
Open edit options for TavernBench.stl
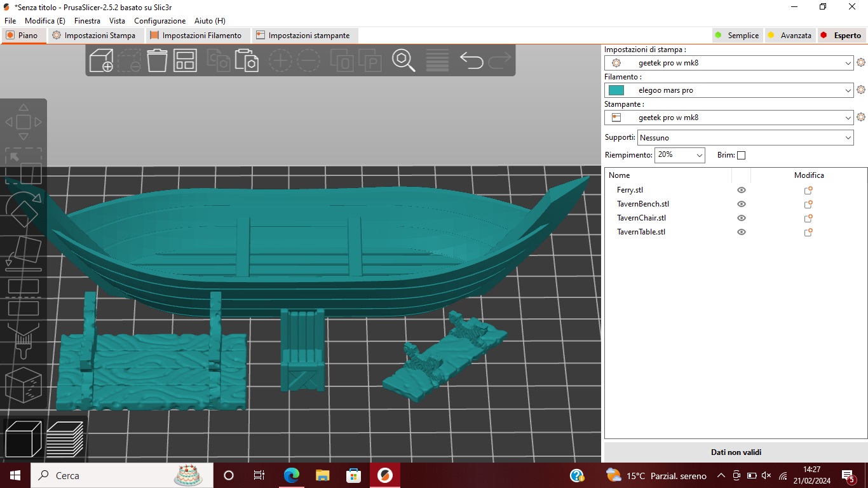pos(809,204)
